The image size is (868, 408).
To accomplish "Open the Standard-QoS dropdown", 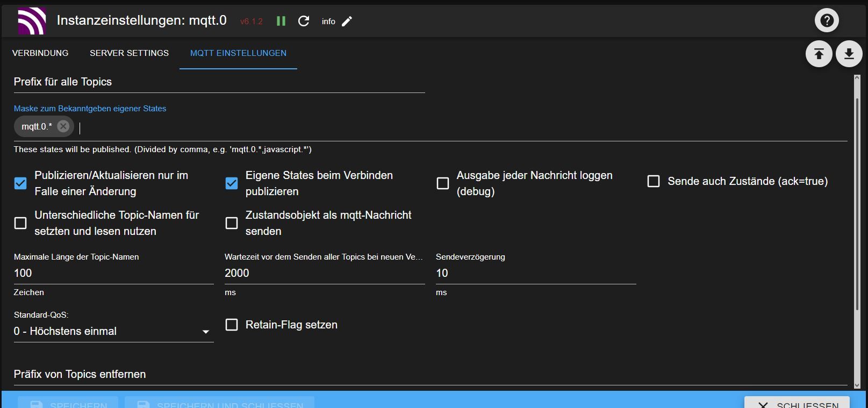I will coord(113,331).
